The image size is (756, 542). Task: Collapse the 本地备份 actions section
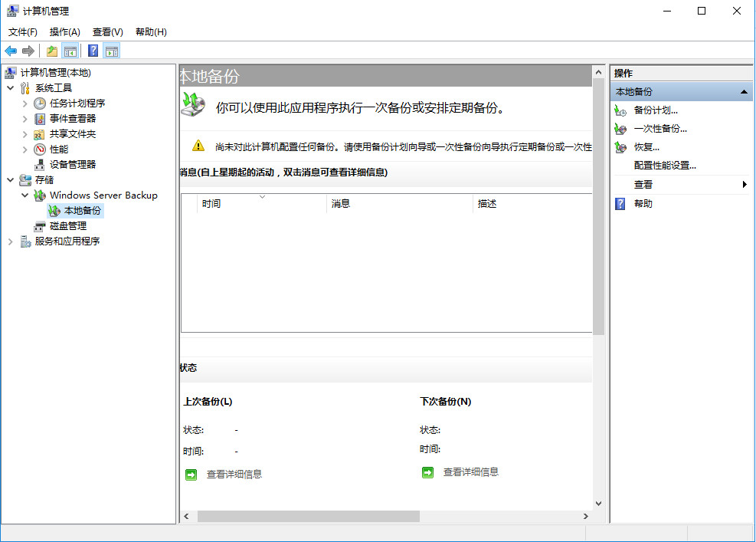pyautogui.click(x=742, y=90)
